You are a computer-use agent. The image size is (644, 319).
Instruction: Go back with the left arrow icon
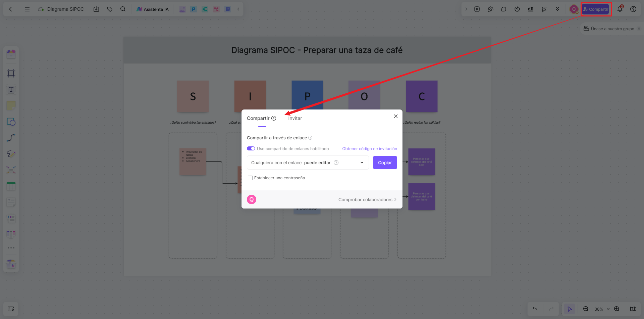(x=11, y=9)
